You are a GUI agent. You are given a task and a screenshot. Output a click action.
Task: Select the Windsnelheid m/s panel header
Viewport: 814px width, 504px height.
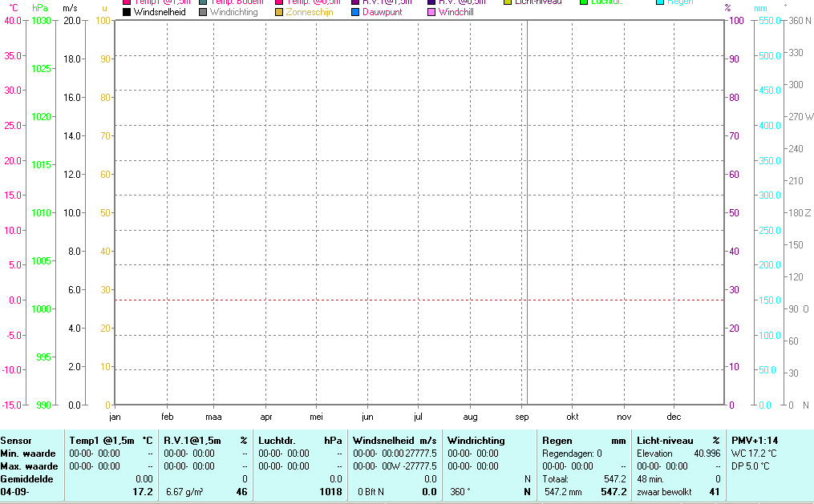tap(395, 440)
